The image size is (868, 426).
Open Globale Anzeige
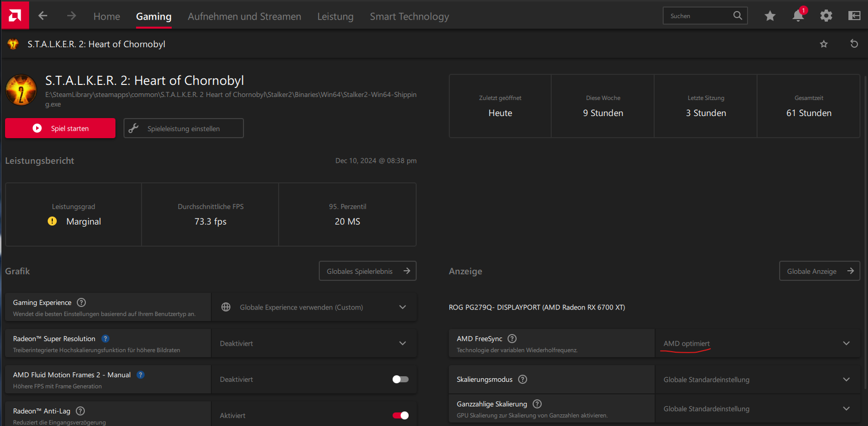click(819, 271)
